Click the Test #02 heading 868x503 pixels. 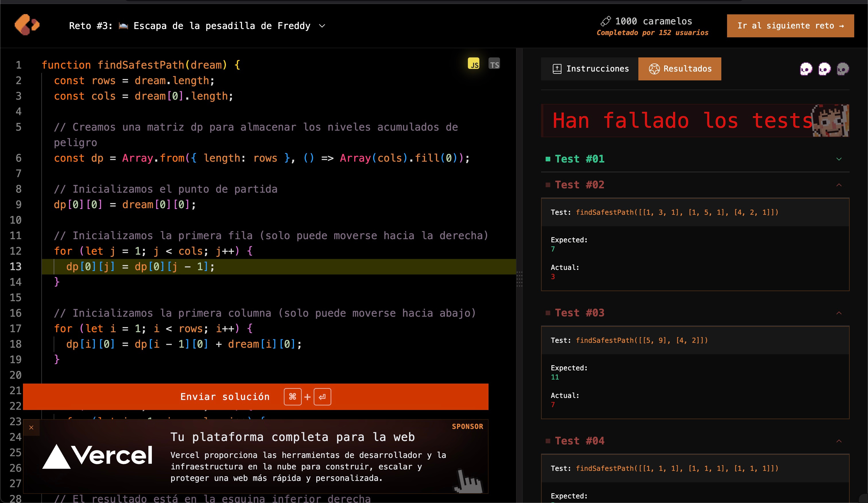[579, 185]
